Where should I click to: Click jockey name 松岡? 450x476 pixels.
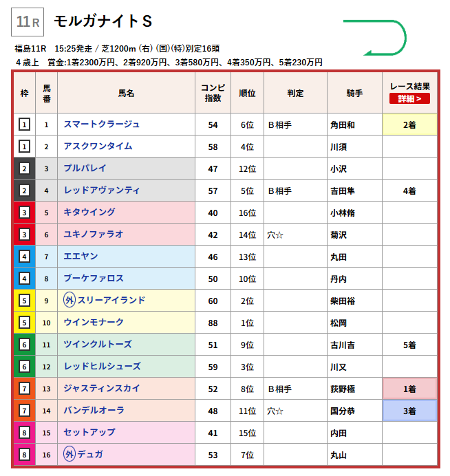[339, 323]
